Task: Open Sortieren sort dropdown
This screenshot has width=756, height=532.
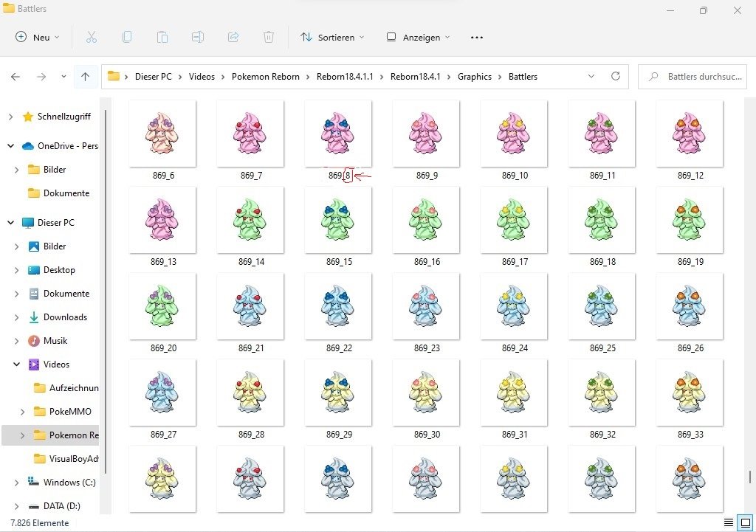Action: click(332, 37)
